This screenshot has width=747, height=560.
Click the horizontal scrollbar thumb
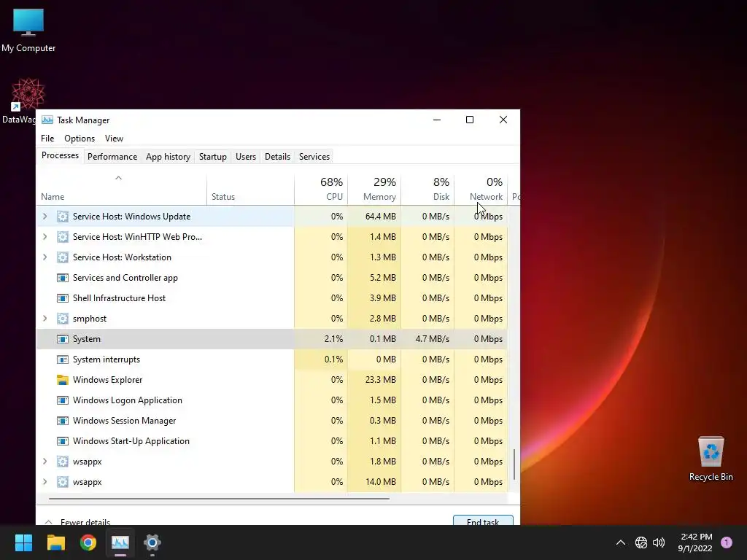tap(219, 499)
